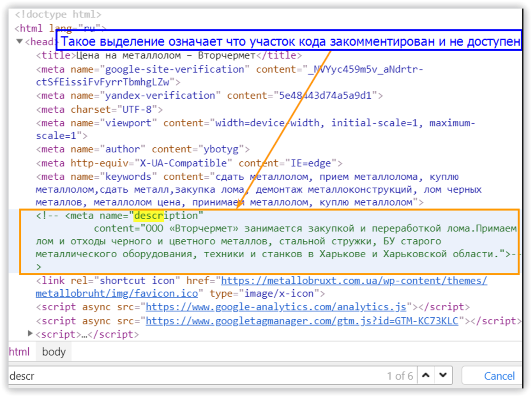Go to next search result arrow

(443, 375)
